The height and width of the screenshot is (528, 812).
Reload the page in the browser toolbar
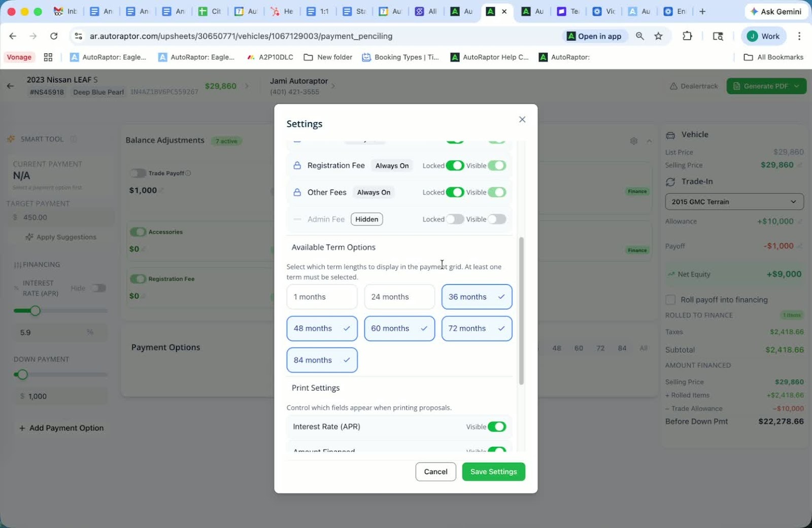click(x=54, y=36)
